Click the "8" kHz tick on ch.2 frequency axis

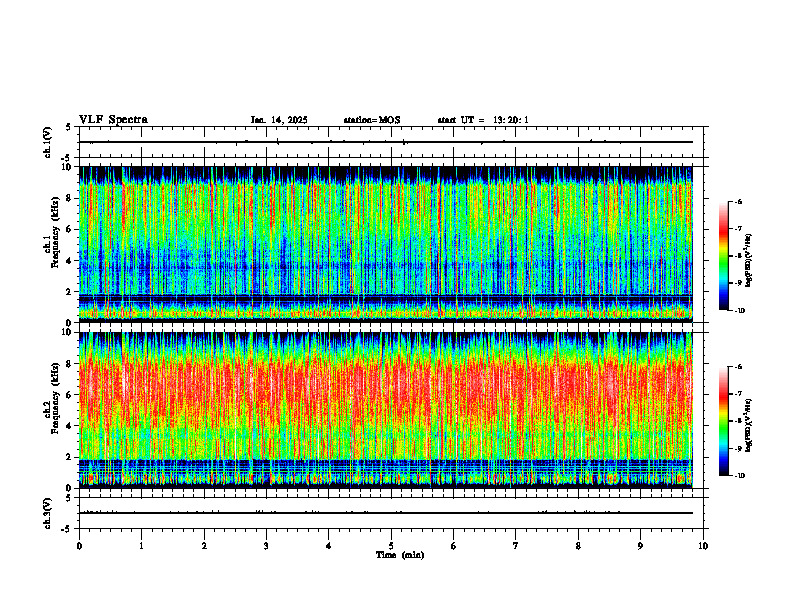coord(70,364)
